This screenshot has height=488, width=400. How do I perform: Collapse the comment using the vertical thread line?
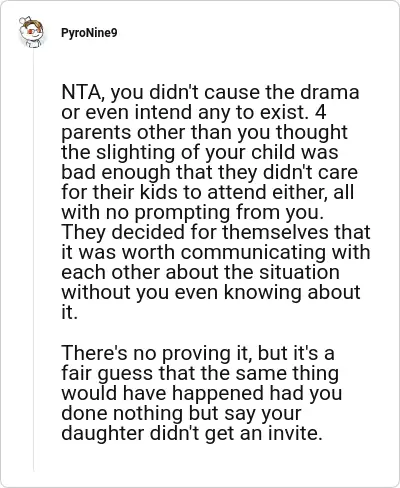click(33, 260)
